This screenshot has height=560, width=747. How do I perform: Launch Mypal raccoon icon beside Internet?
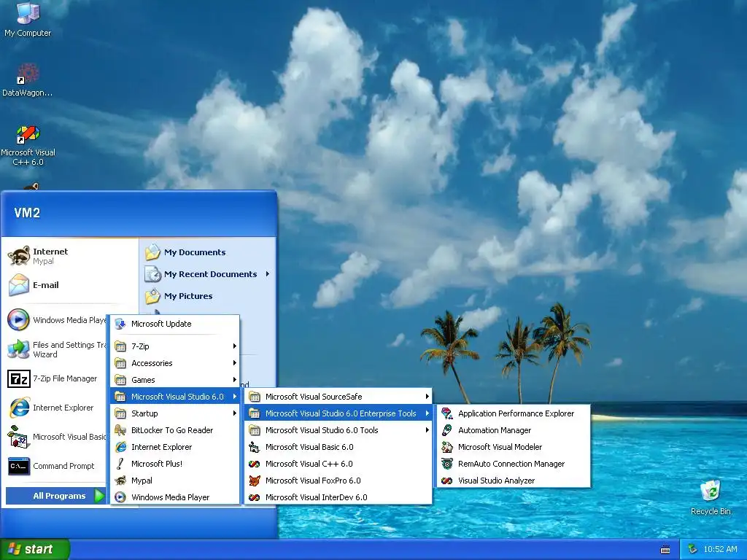[18, 256]
